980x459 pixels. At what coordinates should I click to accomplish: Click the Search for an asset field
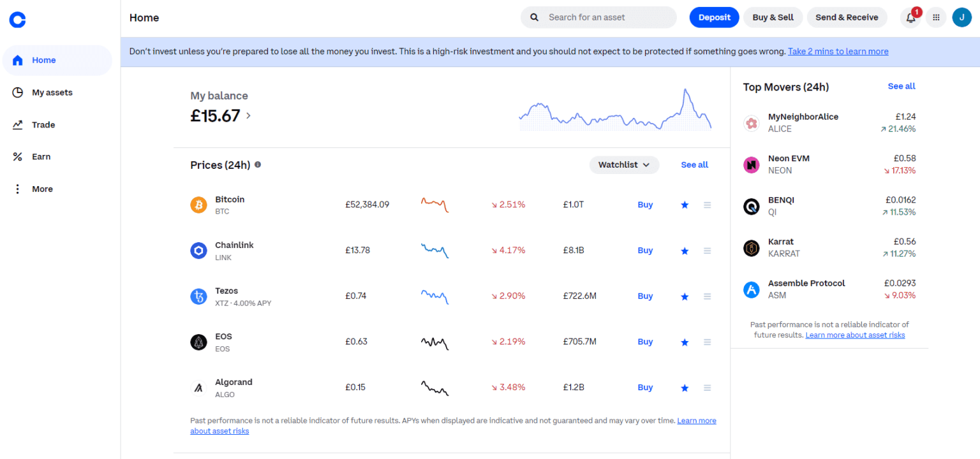coord(598,17)
